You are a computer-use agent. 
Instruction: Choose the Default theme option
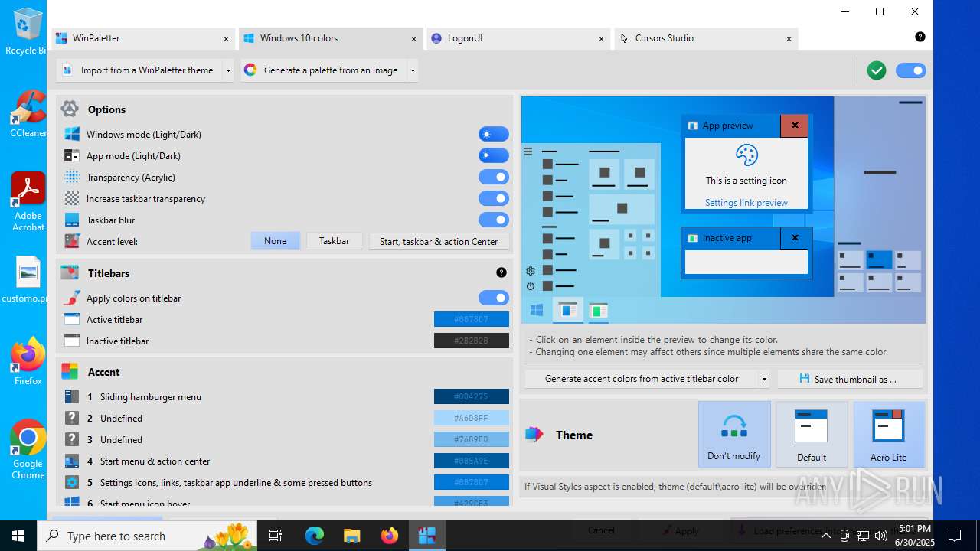point(811,435)
